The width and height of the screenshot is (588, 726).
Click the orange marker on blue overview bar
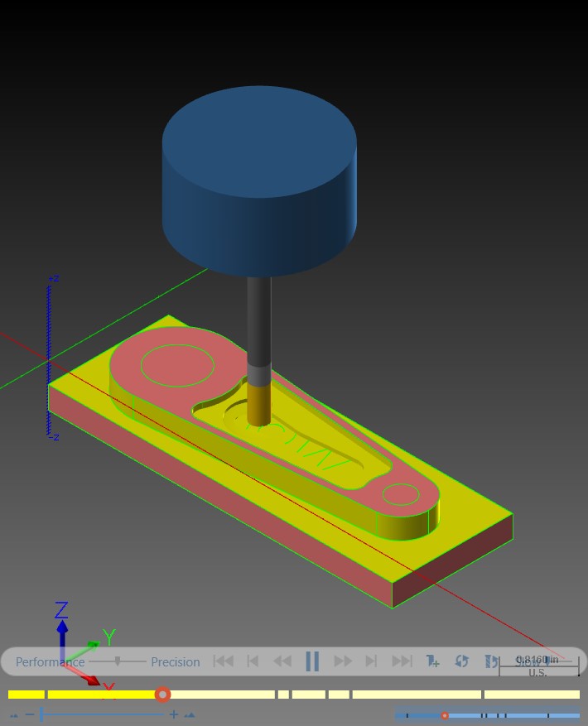tap(445, 715)
